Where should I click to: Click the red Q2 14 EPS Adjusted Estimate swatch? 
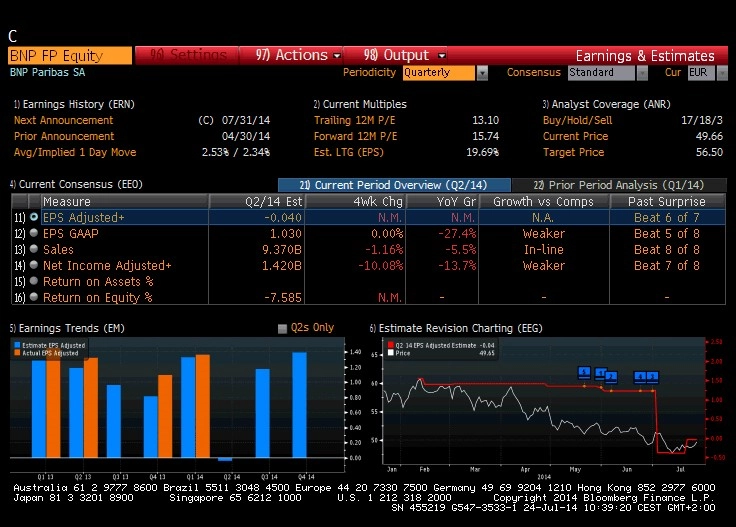click(x=390, y=345)
